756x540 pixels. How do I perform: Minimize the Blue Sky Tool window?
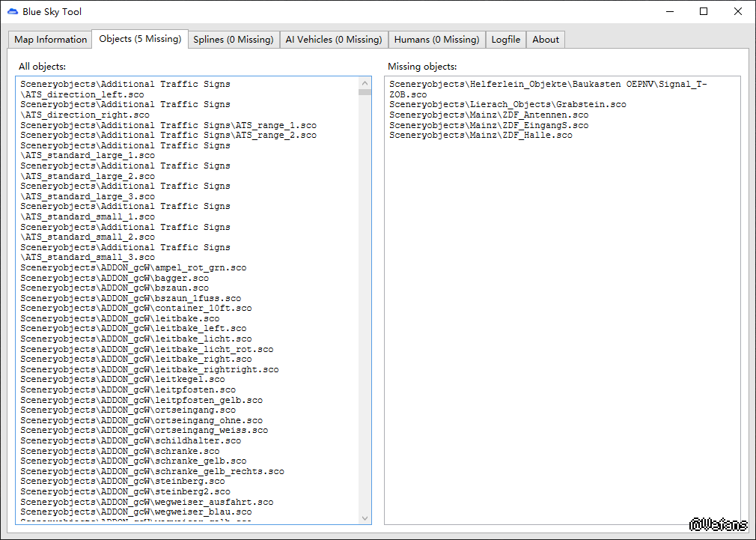pyautogui.click(x=668, y=11)
